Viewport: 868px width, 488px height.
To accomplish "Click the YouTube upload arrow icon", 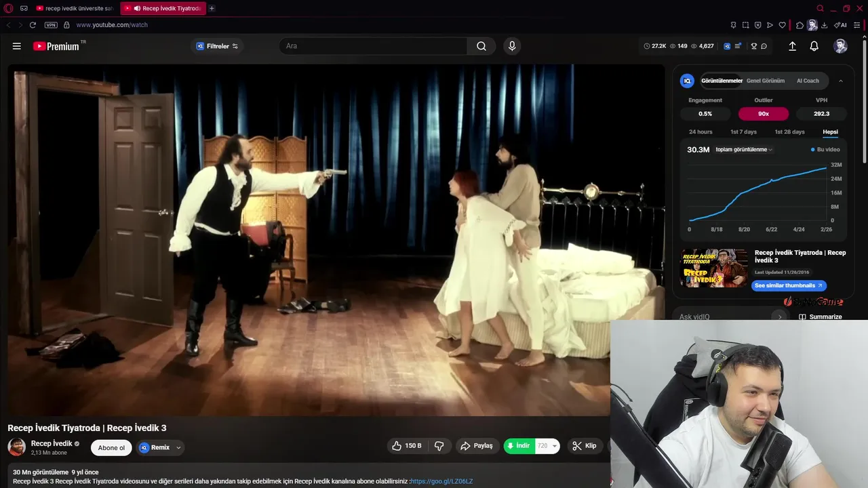I will 792,46.
